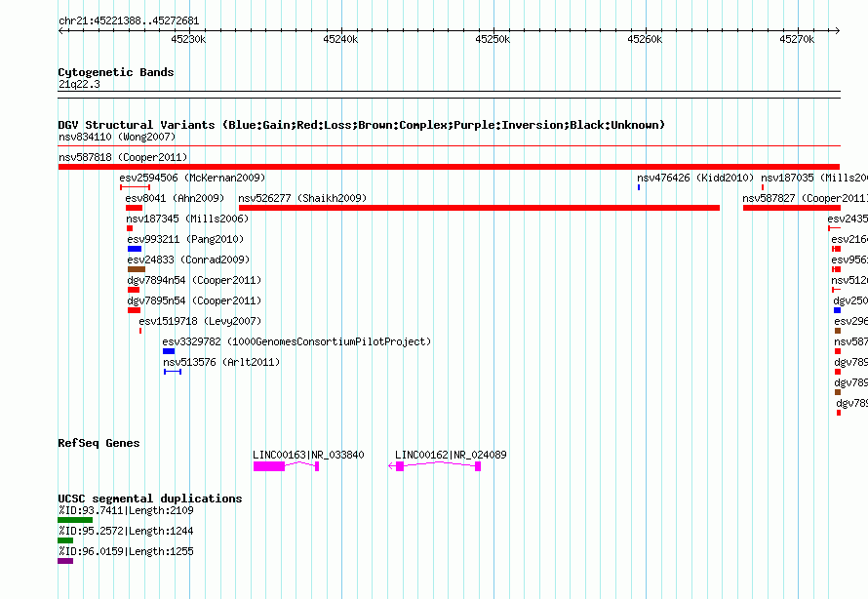Select the green bar under %ID:93.7411
This screenshot has height=599, width=868.
pyautogui.click(x=75, y=520)
